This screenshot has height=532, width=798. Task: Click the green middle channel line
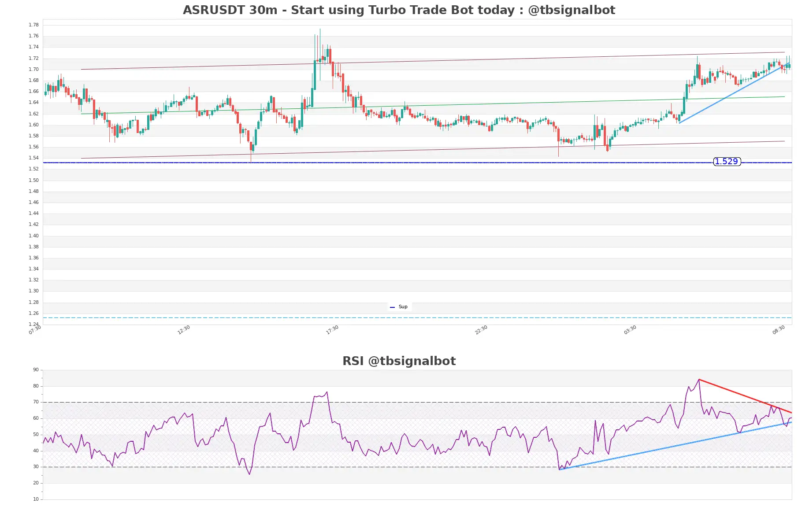click(x=433, y=105)
